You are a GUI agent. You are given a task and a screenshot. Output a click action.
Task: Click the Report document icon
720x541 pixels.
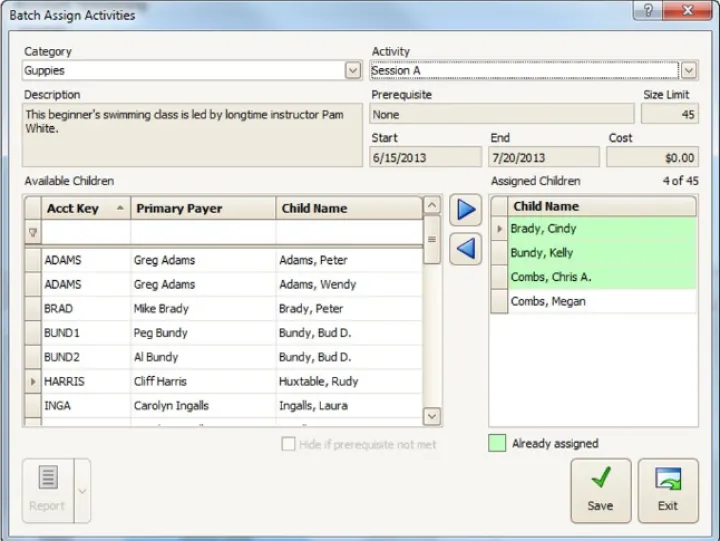47,479
